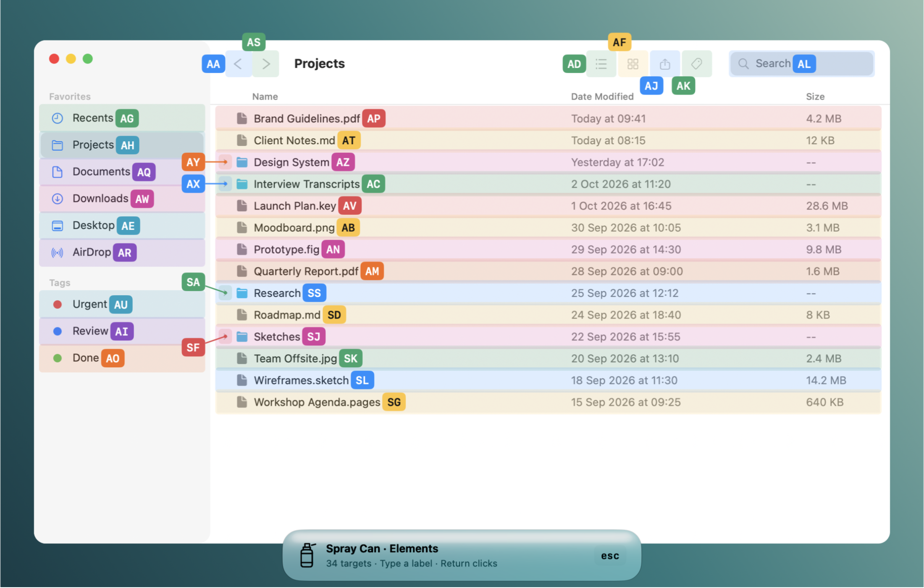Viewport: 924px width, 588px height.
Task: Select Quarterly Report.pdf
Action: tap(548, 271)
